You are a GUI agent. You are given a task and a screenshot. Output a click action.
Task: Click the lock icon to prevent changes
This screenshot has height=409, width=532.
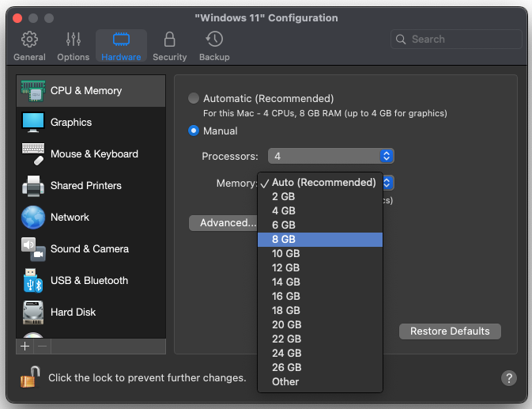click(30, 377)
